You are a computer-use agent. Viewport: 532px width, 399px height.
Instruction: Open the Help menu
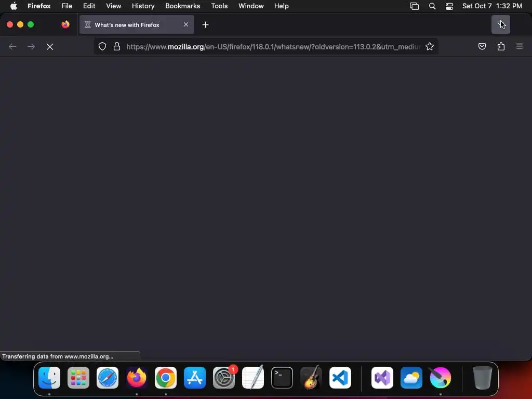281,6
